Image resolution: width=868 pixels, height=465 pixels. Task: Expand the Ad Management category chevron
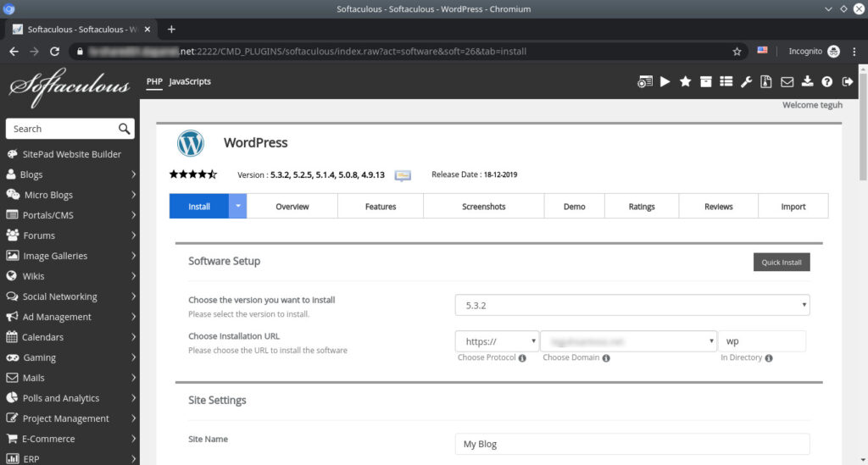[x=133, y=317]
